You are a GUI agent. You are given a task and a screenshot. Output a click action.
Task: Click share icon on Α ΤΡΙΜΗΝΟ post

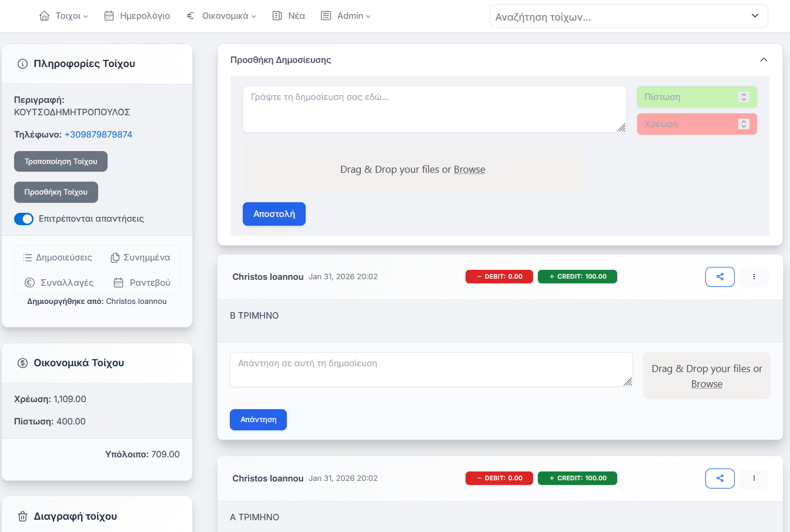point(719,479)
